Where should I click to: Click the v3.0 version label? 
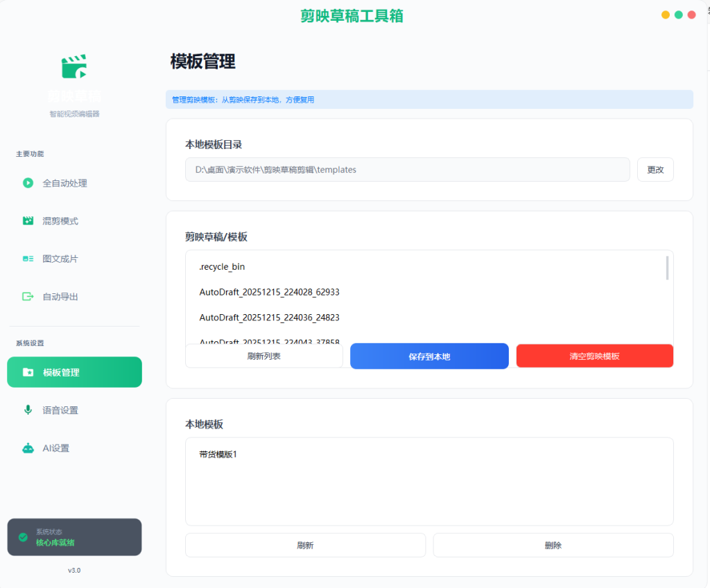point(74,571)
